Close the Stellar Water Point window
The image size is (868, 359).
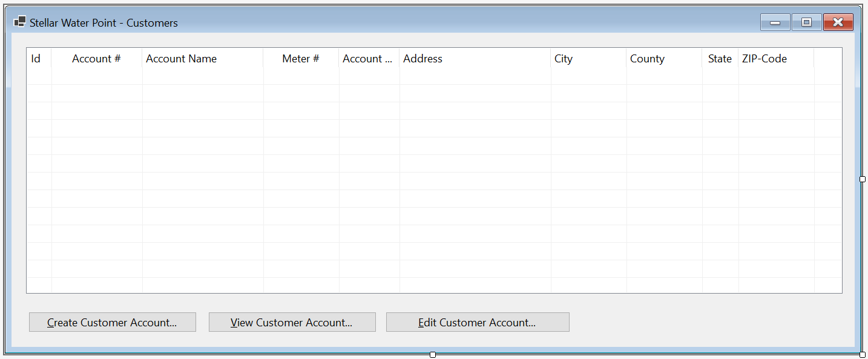coord(838,22)
